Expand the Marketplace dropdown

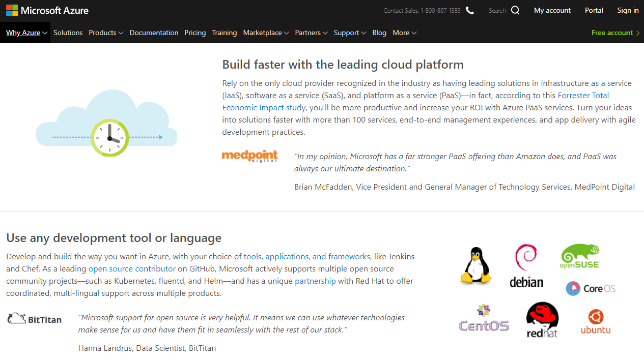click(x=266, y=33)
